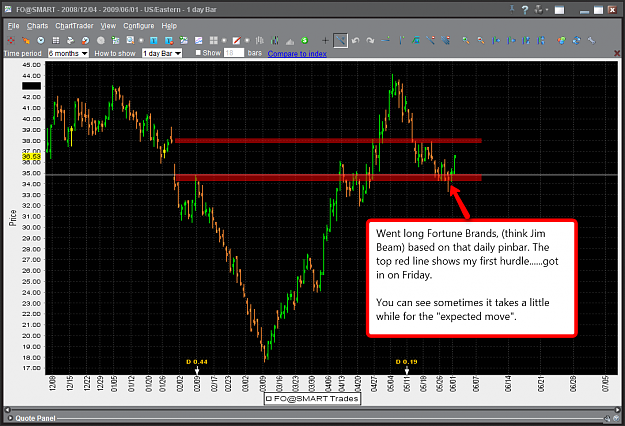The height and width of the screenshot is (426, 625).
Task: Open the Charts menu
Action: pos(37,26)
